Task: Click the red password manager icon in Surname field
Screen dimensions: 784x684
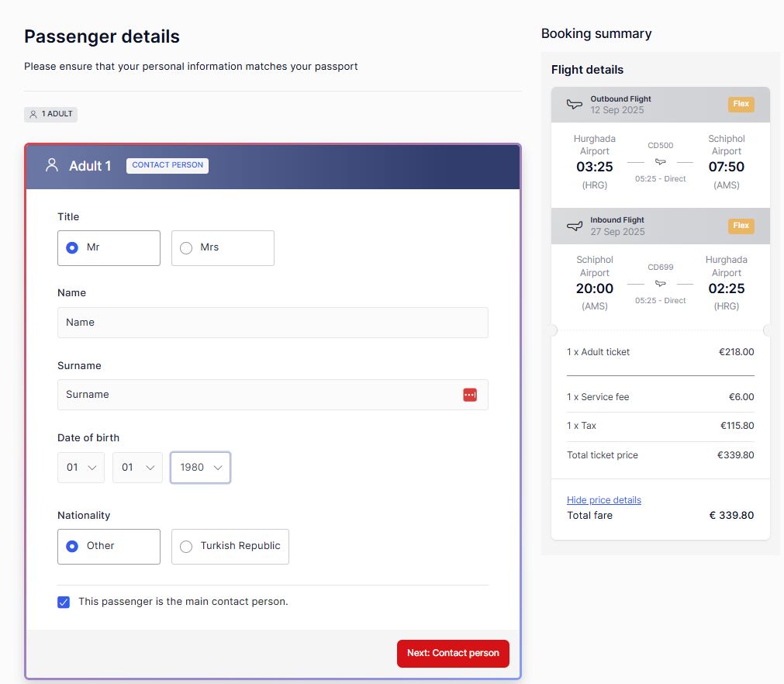Action: tap(469, 395)
